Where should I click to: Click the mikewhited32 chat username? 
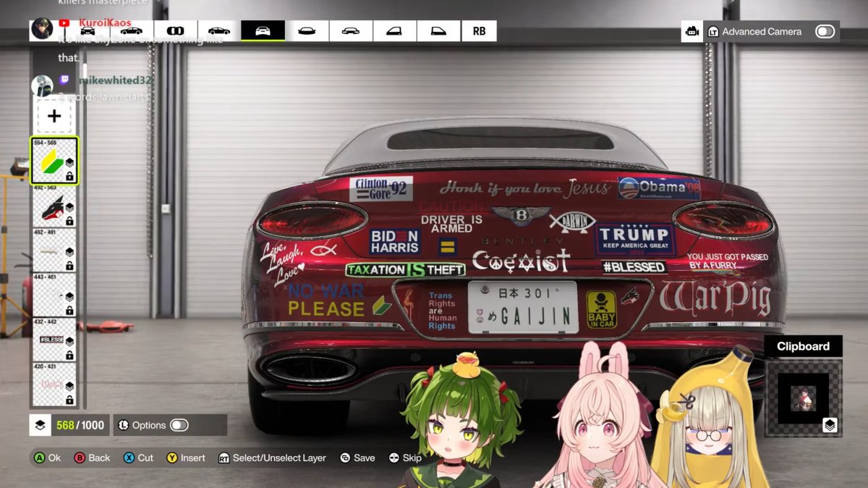coord(115,80)
